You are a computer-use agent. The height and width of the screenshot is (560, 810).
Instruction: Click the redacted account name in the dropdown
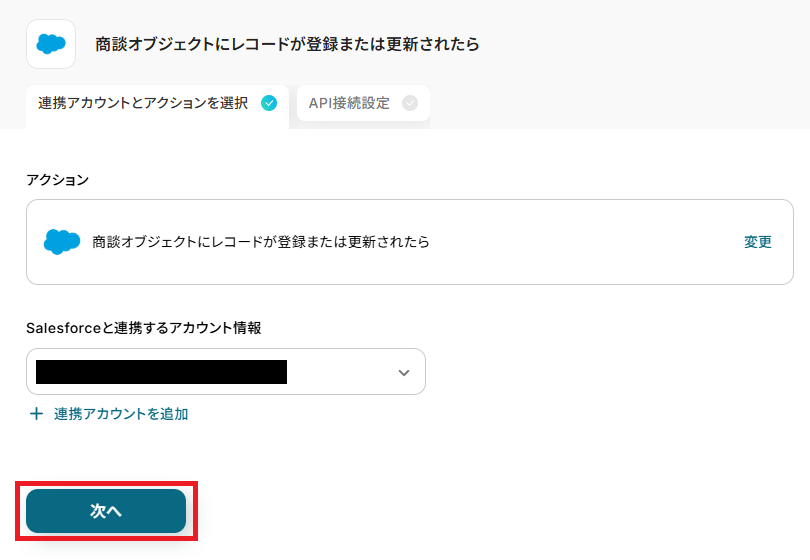pos(161,372)
